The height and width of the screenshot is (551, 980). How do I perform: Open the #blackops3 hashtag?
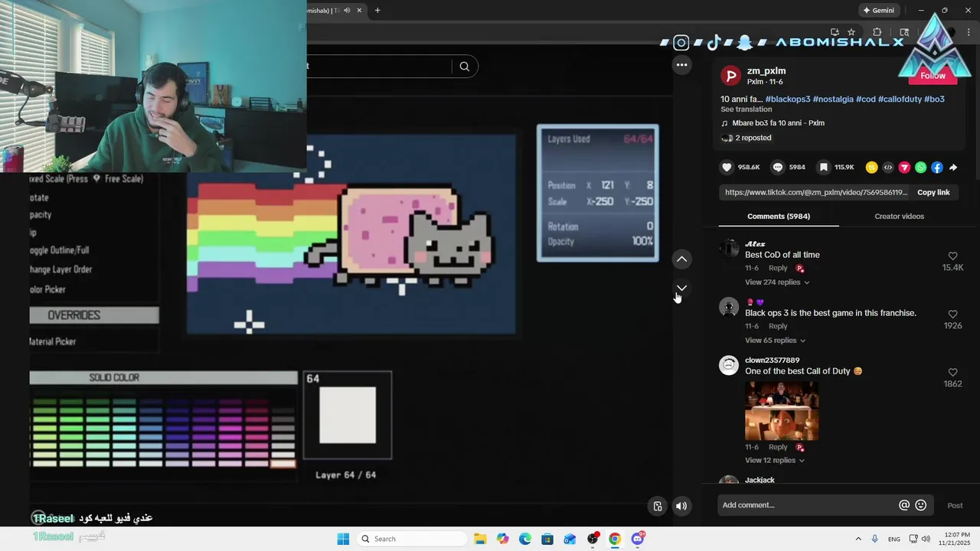pyautogui.click(x=788, y=99)
